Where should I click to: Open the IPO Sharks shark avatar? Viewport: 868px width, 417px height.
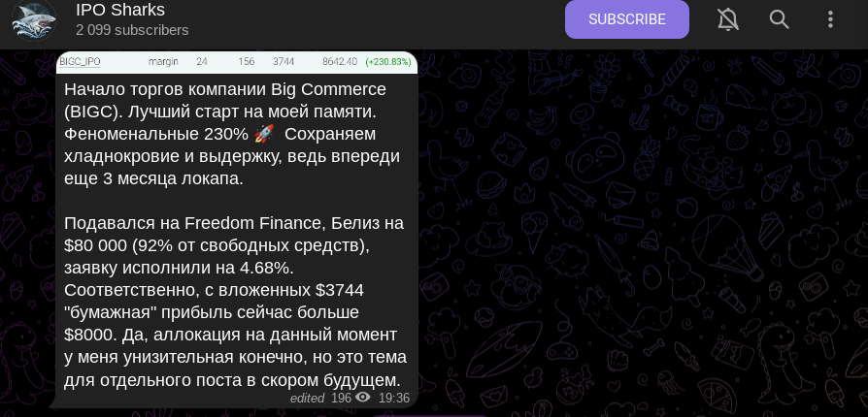34,19
